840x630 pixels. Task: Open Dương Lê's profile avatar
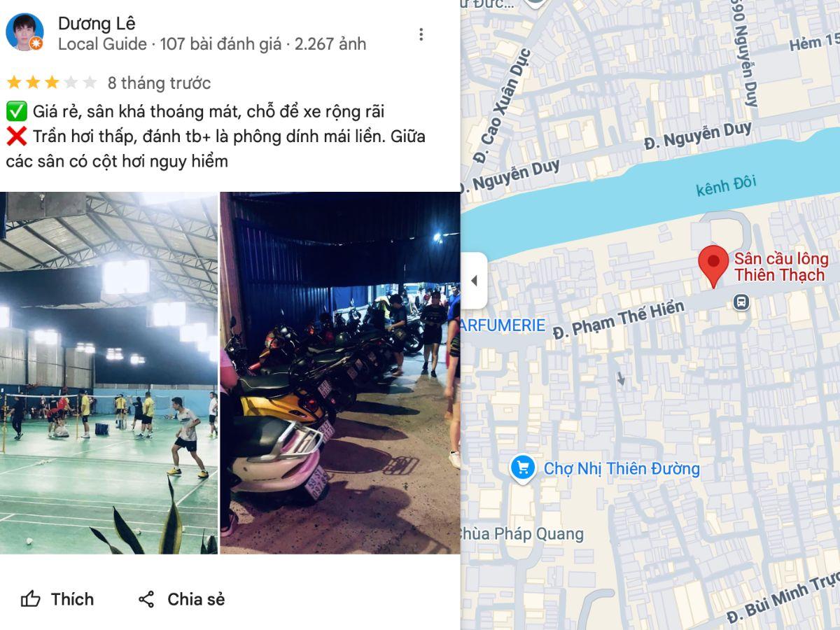point(24,32)
